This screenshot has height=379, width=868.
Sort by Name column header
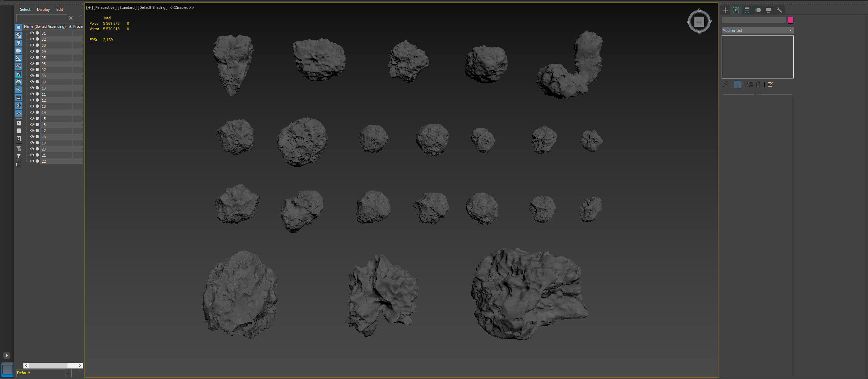(x=48, y=26)
